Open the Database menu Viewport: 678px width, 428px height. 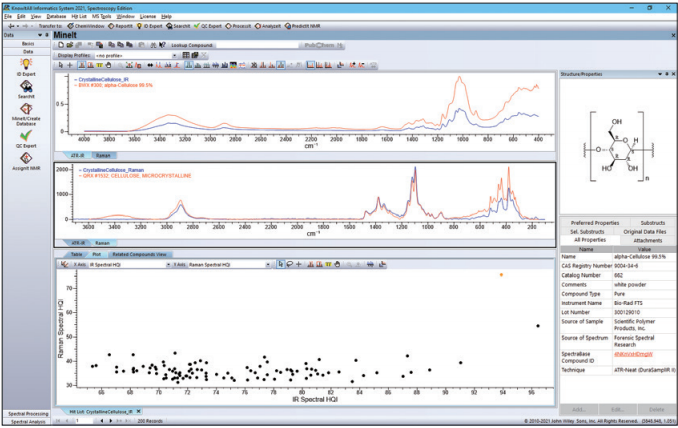click(58, 17)
